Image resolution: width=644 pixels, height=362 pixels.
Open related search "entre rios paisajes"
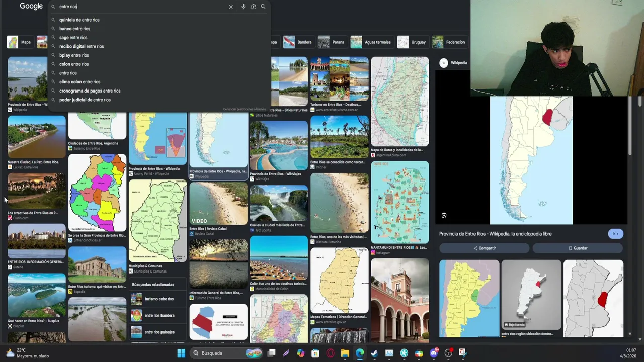(x=157, y=332)
